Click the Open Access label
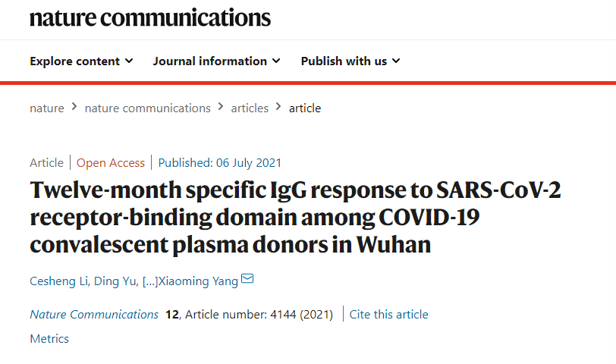 [x=111, y=163]
